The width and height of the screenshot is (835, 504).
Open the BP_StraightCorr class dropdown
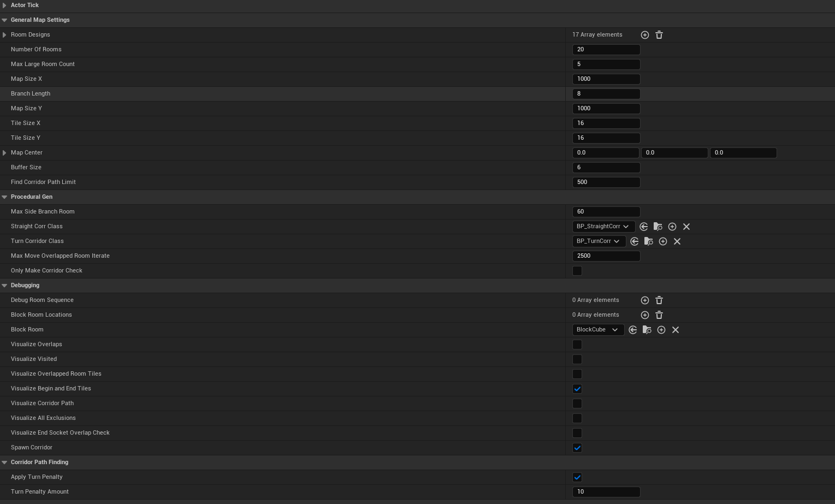[x=603, y=227]
